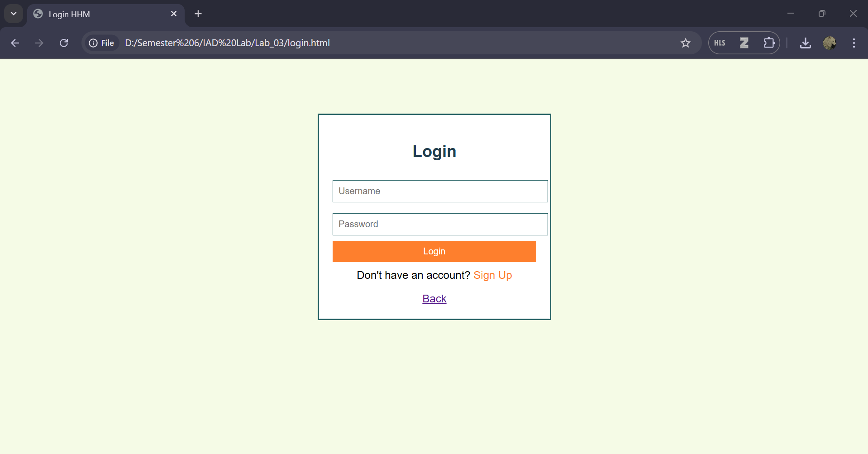Image resolution: width=868 pixels, height=454 pixels.
Task: Open the HLS extension
Action: point(720,43)
